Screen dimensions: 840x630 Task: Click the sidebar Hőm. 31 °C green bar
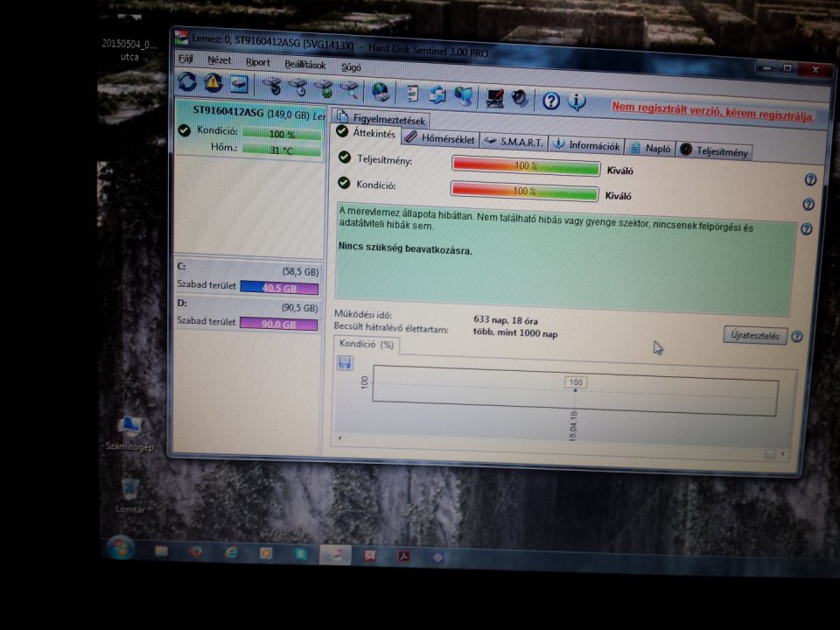click(x=281, y=150)
